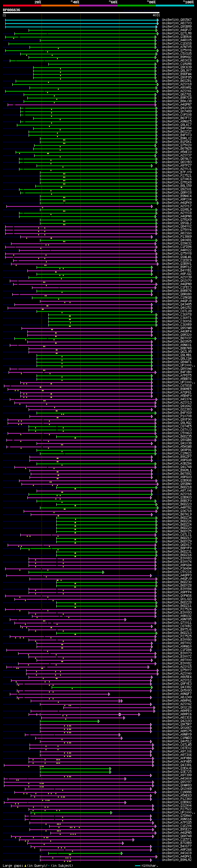Select the UniRef100_B4FXB0 label
This screenshot has height=868, width=197.
coord(177,372)
